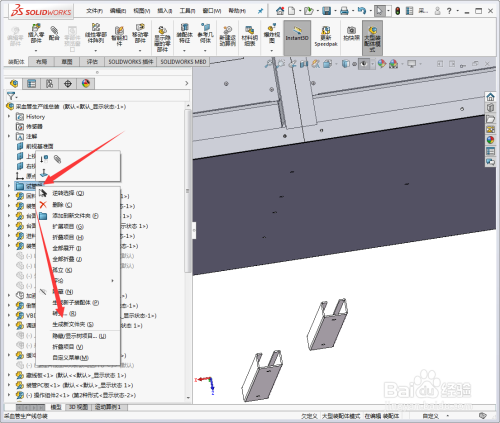Open the DisplayManager color ball tab
Image resolution: width=500 pixels, height=423 pixels.
[x=86, y=83]
